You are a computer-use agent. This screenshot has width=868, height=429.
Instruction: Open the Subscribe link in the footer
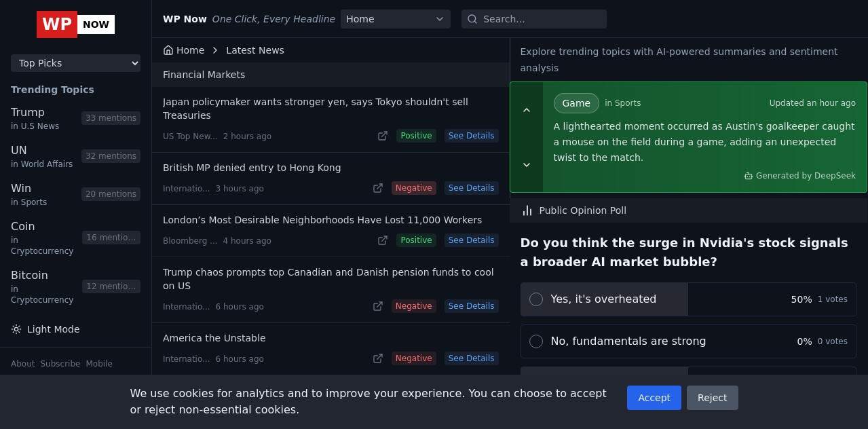tap(60, 364)
